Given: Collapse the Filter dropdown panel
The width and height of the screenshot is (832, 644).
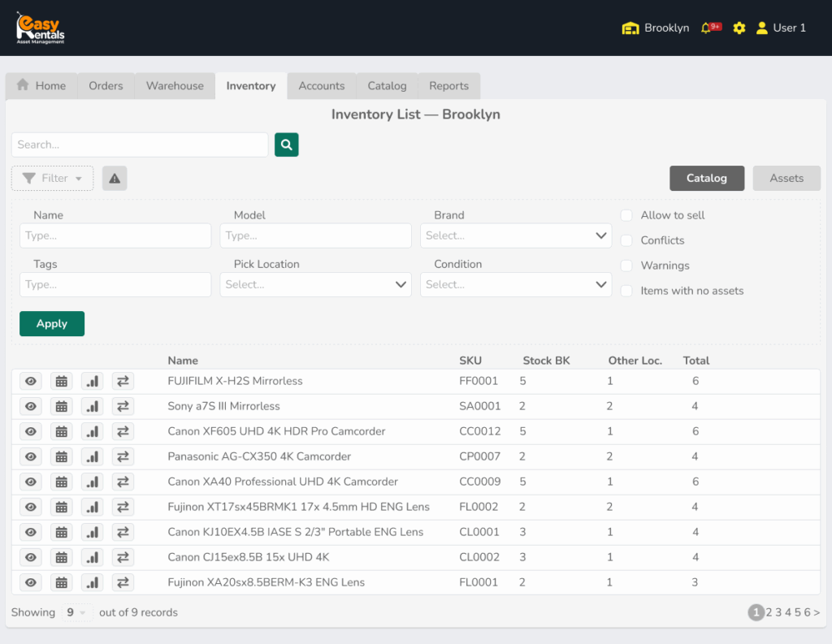Looking at the screenshot, I should pyautogui.click(x=53, y=178).
